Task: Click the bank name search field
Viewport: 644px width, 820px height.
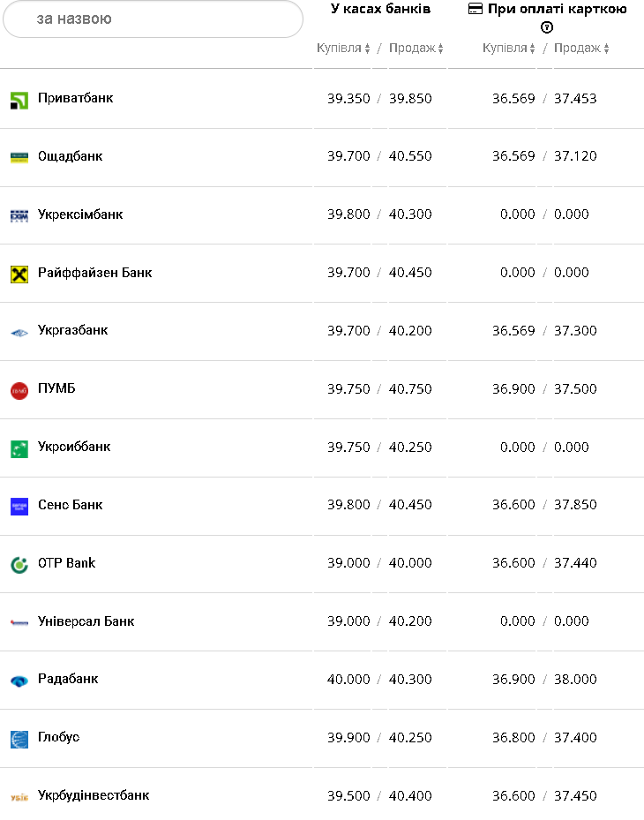Action: click(153, 19)
